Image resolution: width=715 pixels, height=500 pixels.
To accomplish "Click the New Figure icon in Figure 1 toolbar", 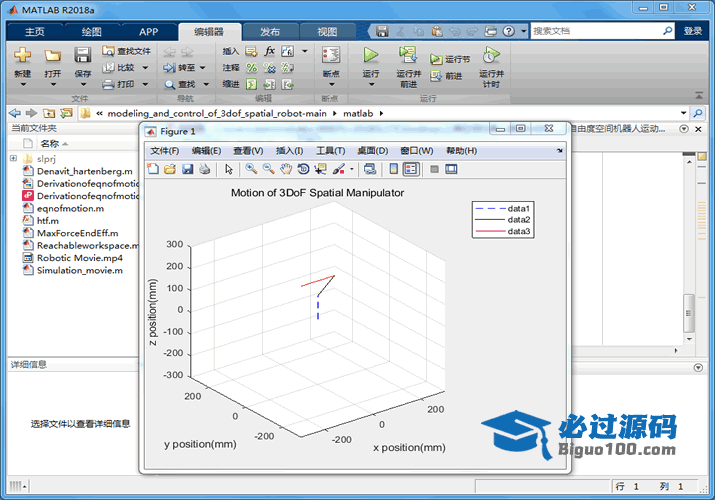I will (x=153, y=169).
